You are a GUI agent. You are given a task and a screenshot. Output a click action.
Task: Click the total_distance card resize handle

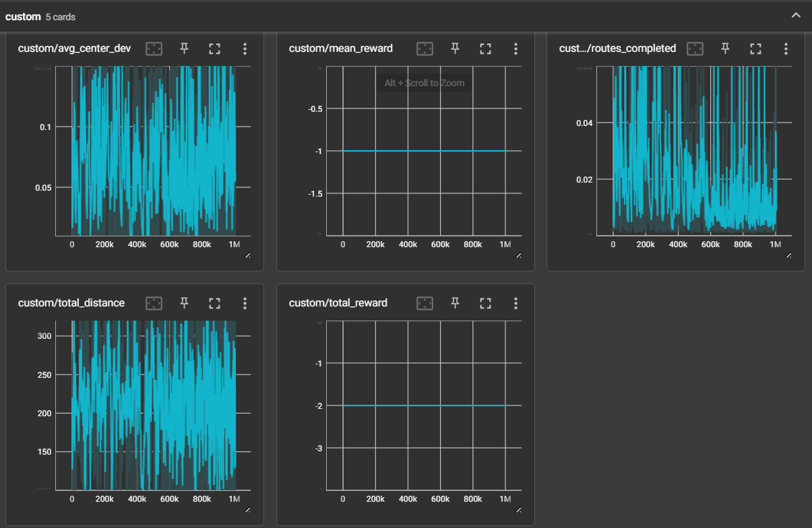tap(247, 510)
